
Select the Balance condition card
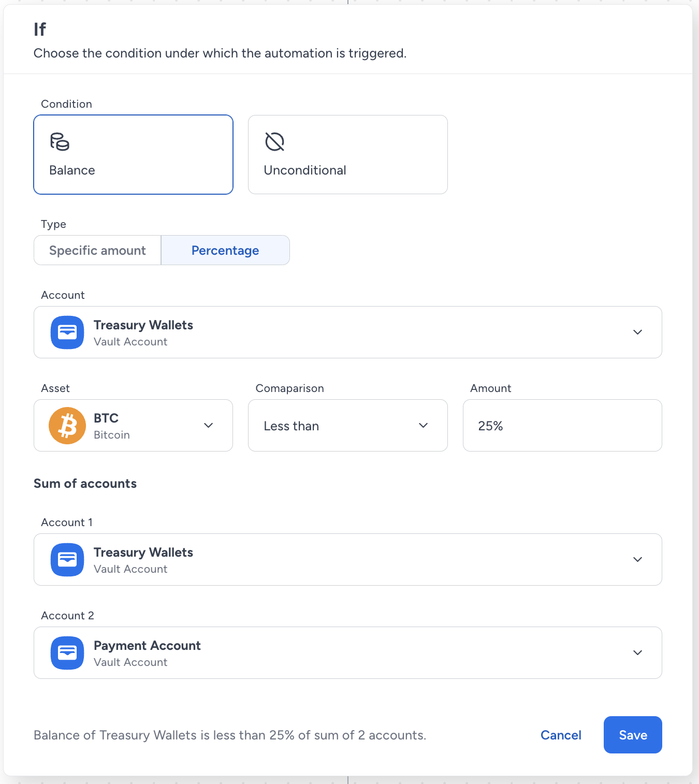click(134, 155)
